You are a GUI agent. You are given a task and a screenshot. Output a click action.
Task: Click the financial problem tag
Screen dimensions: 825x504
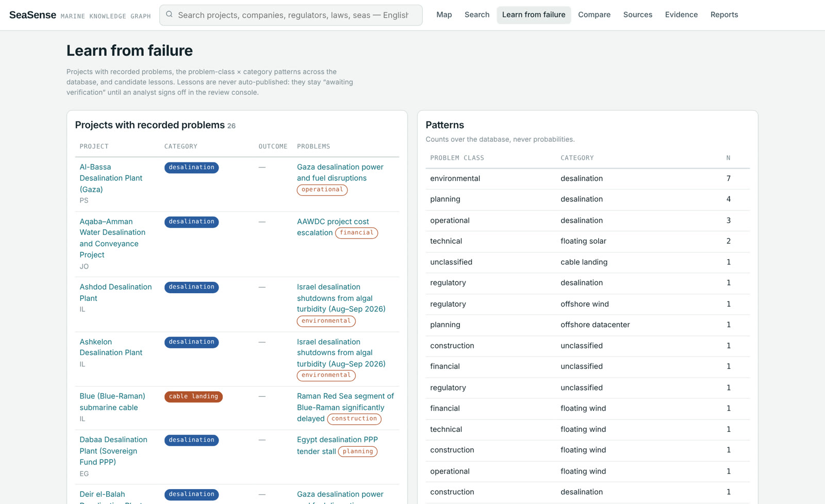pyautogui.click(x=356, y=233)
